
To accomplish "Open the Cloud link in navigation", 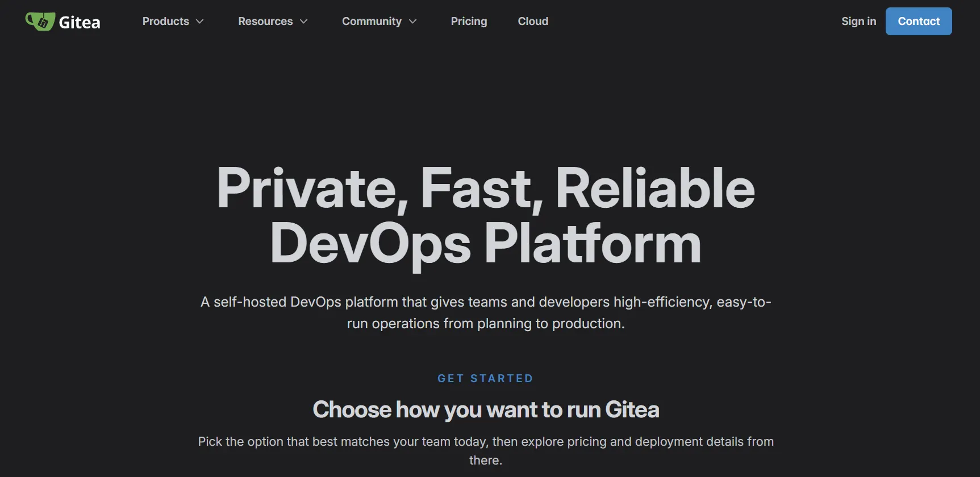I will (533, 21).
